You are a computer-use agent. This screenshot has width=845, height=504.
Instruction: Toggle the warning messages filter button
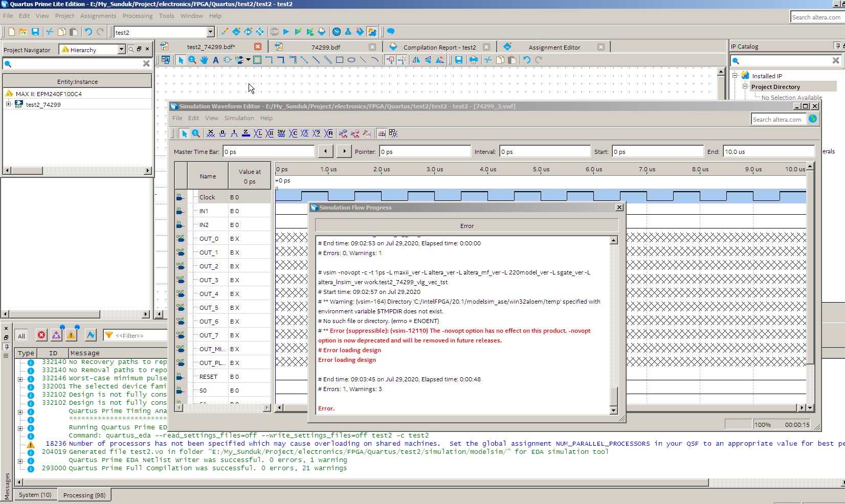pyautogui.click(x=71, y=335)
